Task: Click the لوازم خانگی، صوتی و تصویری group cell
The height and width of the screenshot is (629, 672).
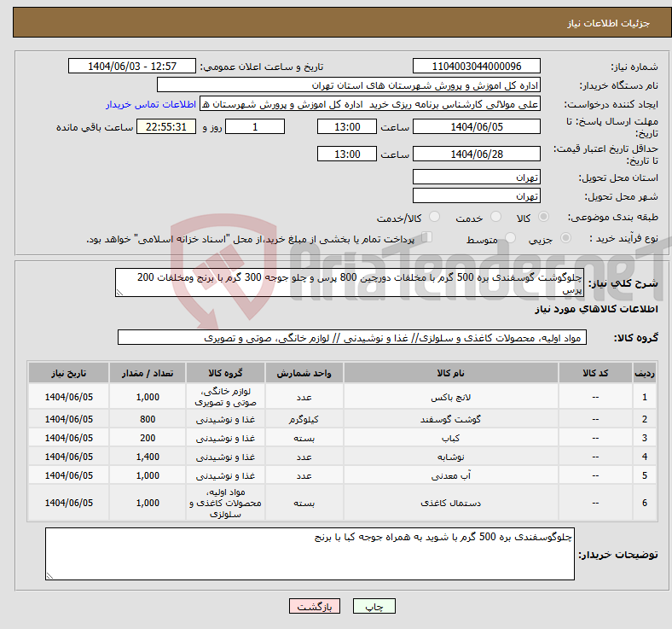Action: 225,397
